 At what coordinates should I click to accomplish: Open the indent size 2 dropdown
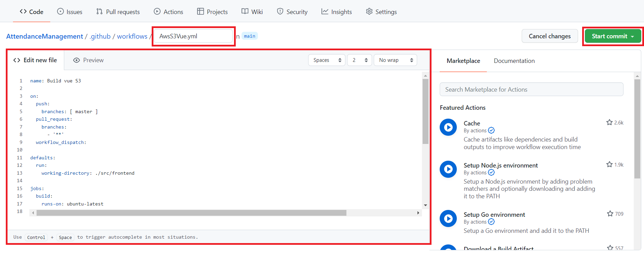point(360,60)
